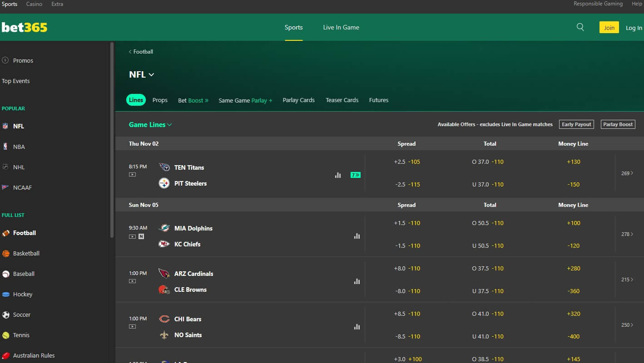Image resolution: width=644 pixels, height=363 pixels.
Task: Open the Futures tab
Action: pyautogui.click(x=379, y=100)
